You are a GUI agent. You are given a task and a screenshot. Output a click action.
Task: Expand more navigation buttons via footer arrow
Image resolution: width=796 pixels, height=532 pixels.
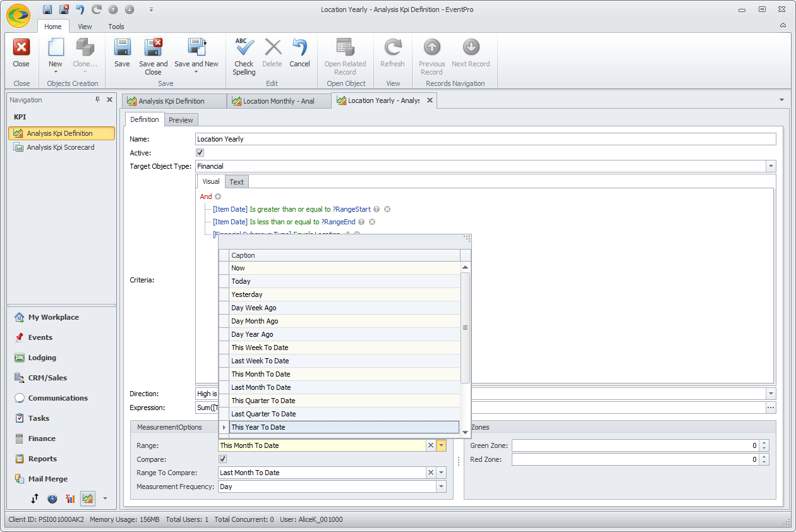point(105,499)
